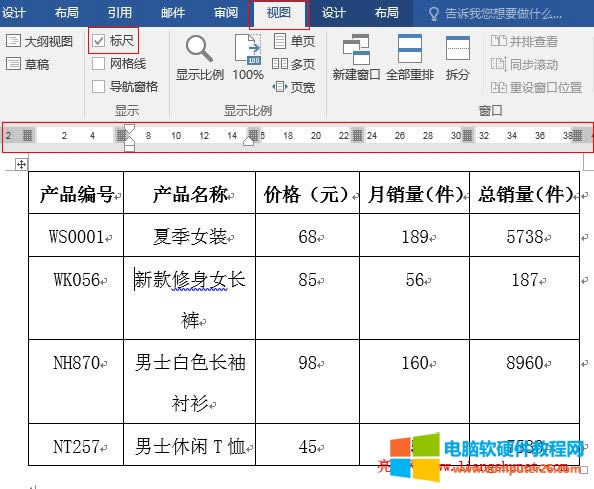Click the column boundary marker near 30 on the ruler
The image size is (594, 489).
pyautogui.click(x=467, y=135)
